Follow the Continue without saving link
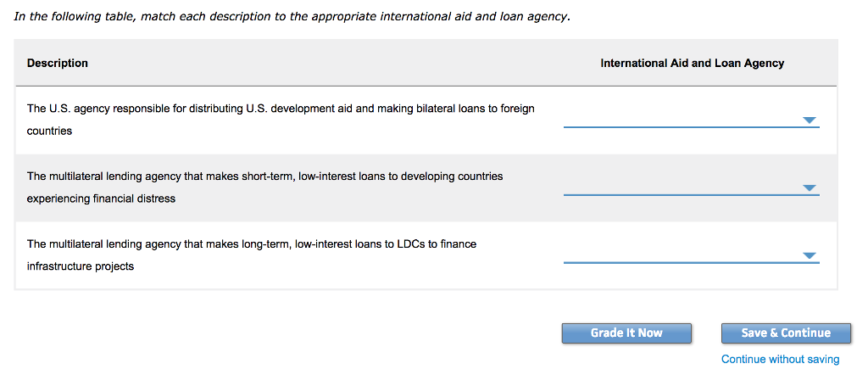The image size is (868, 375). tap(781, 360)
